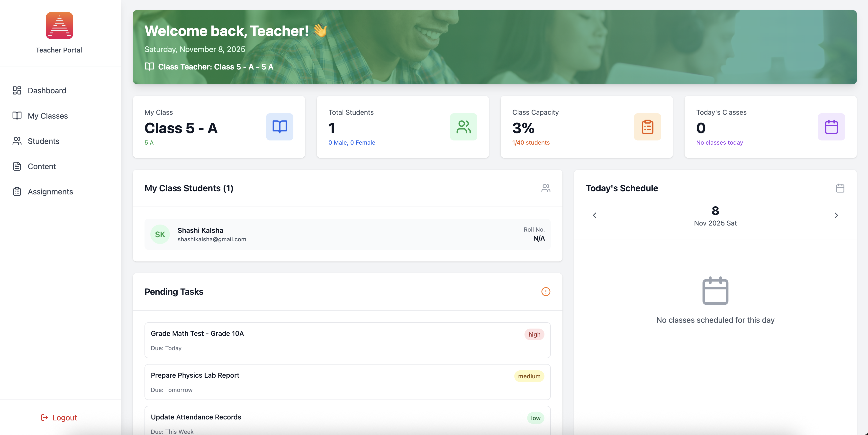The width and height of the screenshot is (868, 435).
Task: Open the 0 Male, 0 Female breakdown link
Action: (x=352, y=142)
